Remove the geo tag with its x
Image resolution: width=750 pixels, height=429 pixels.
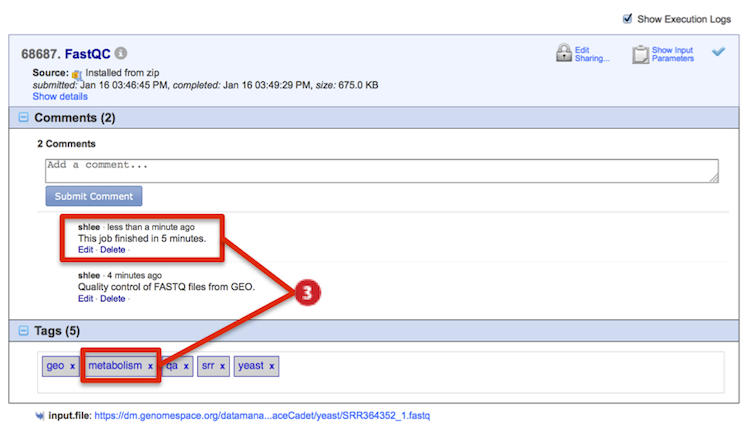click(73, 366)
